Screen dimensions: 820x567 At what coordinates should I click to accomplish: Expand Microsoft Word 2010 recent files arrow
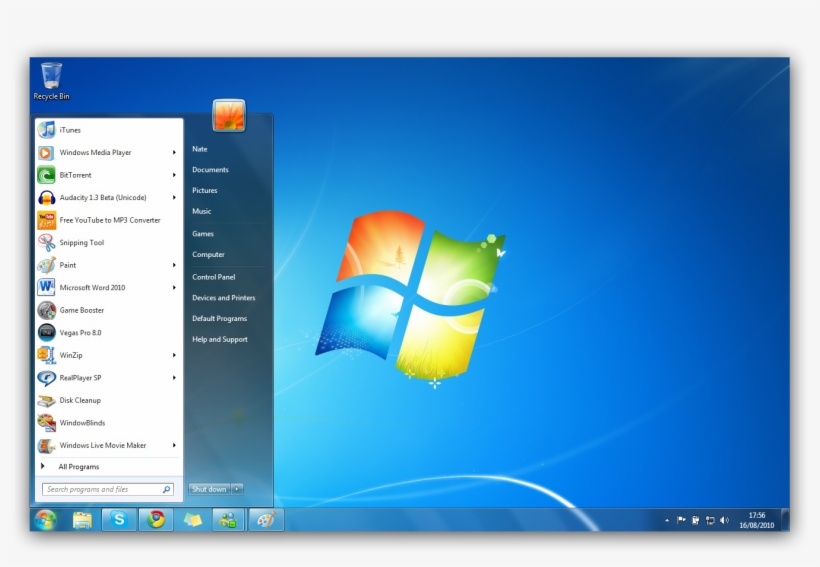tap(174, 288)
